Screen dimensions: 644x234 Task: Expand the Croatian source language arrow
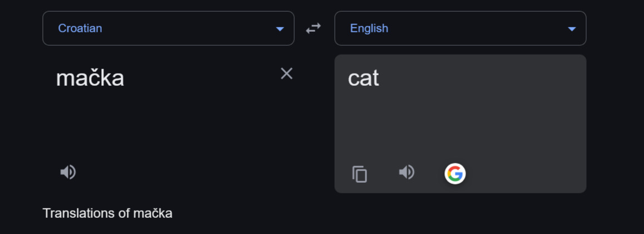[280, 29]
